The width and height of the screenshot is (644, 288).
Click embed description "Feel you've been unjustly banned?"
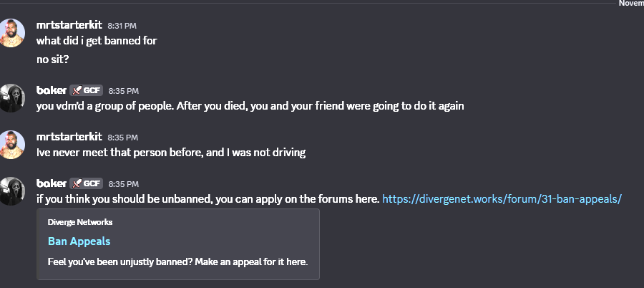[x=177, y=261]
